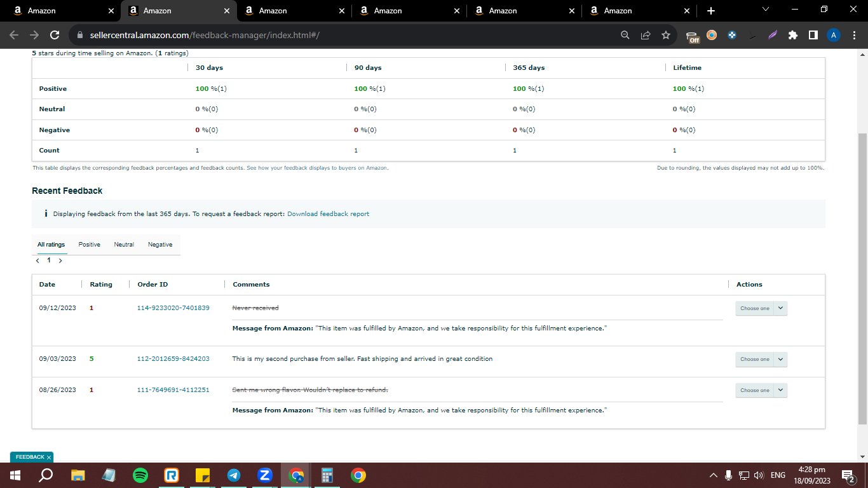Open the Calculator app from the taskbar

[327, 475]
